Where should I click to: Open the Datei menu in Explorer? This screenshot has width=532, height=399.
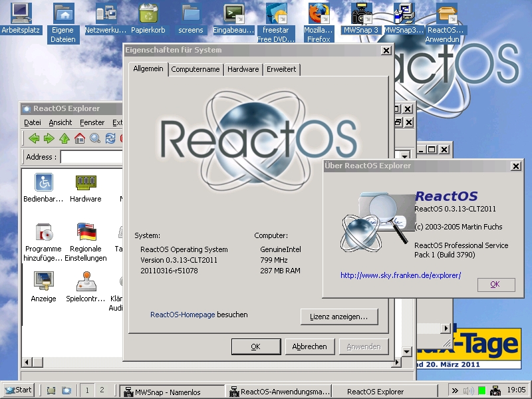click(33, 122)
